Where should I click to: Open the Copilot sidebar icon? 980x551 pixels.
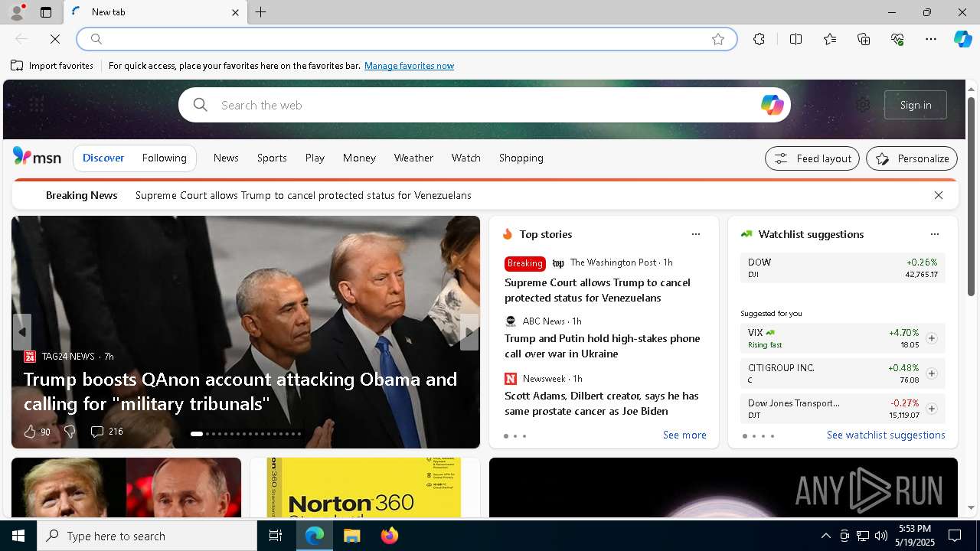[963, 39]
